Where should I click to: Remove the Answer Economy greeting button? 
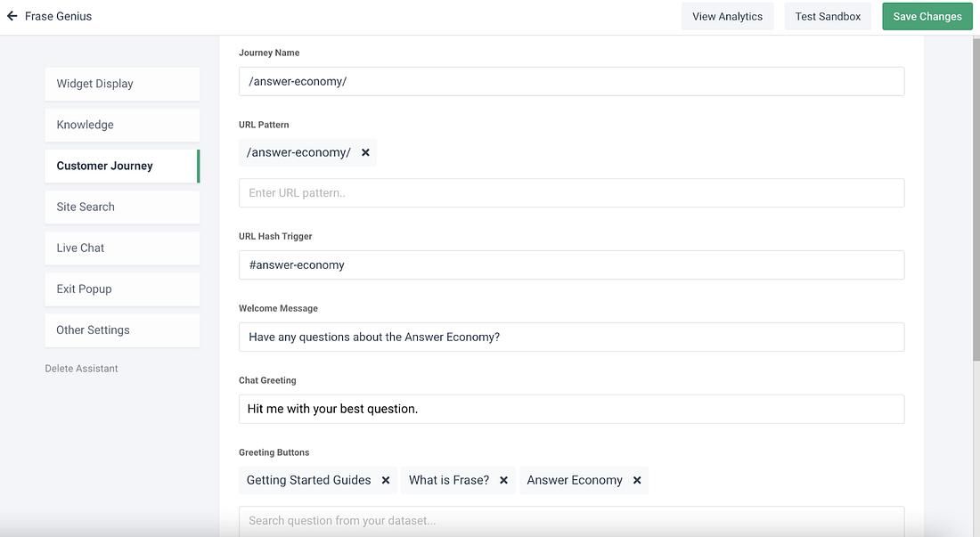[637, 480]
